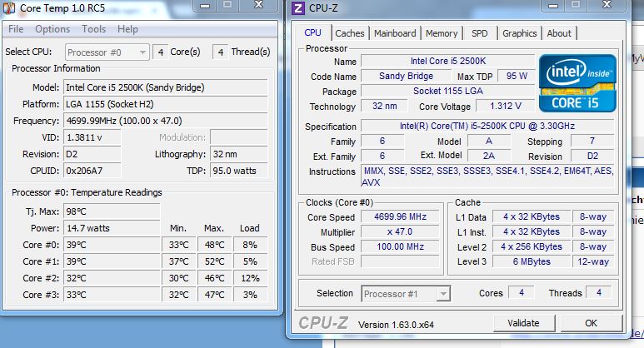Image resolution: width=644 pixels, height=348 pixels.
Task: Click the TDP value 95.0 watts
Action: (x=238, y=171)
